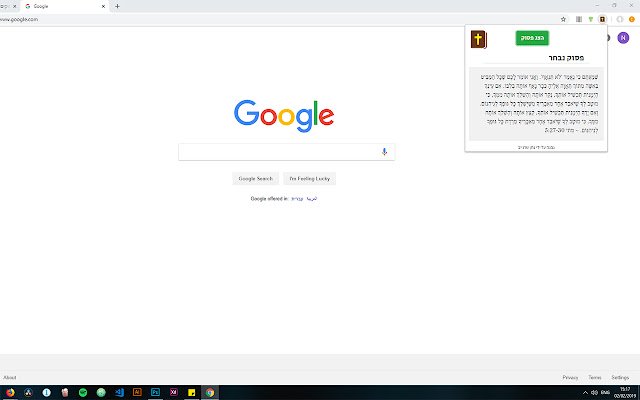Click the Chrome icon on the taskbar
Image resolution: width=640 pixels, height=400 pixels.
click(x=210, y=393)
